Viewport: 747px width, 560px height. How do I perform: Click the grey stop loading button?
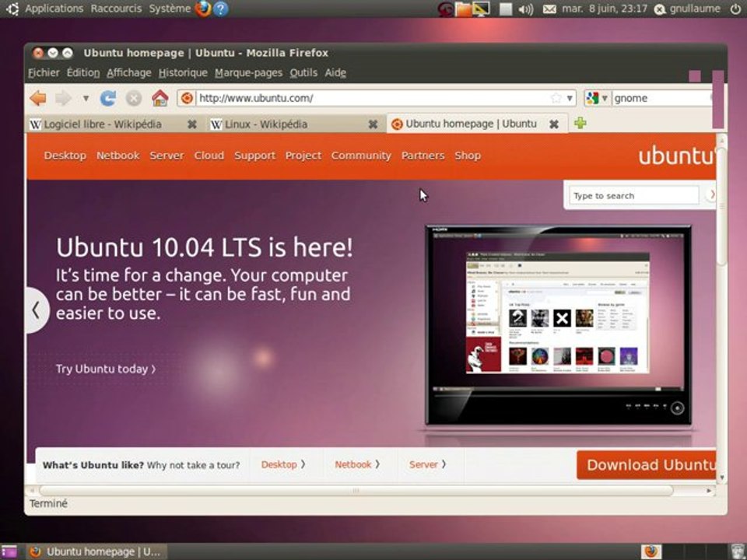[134, 98]
